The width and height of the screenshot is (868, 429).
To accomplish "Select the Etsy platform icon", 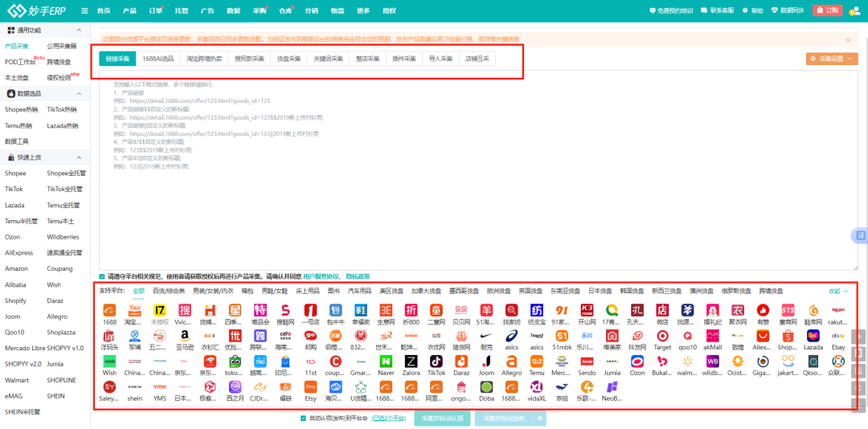I will [x=310, y=387].
